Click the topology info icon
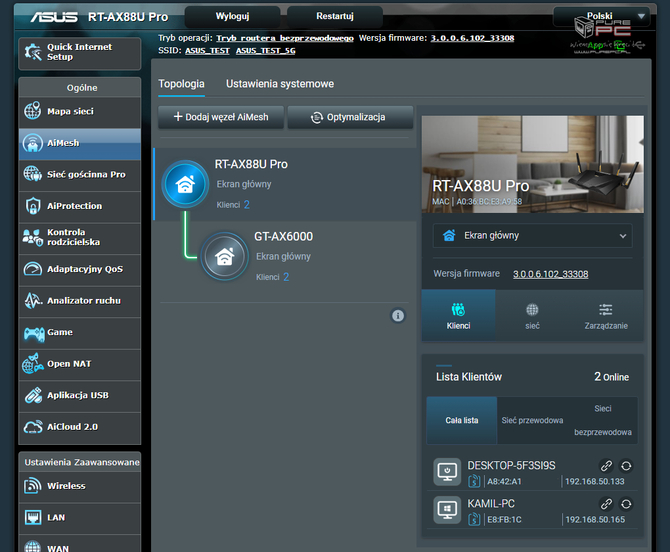Image resolution: width=670 pixels, height=552 pixels. [398, 316]
